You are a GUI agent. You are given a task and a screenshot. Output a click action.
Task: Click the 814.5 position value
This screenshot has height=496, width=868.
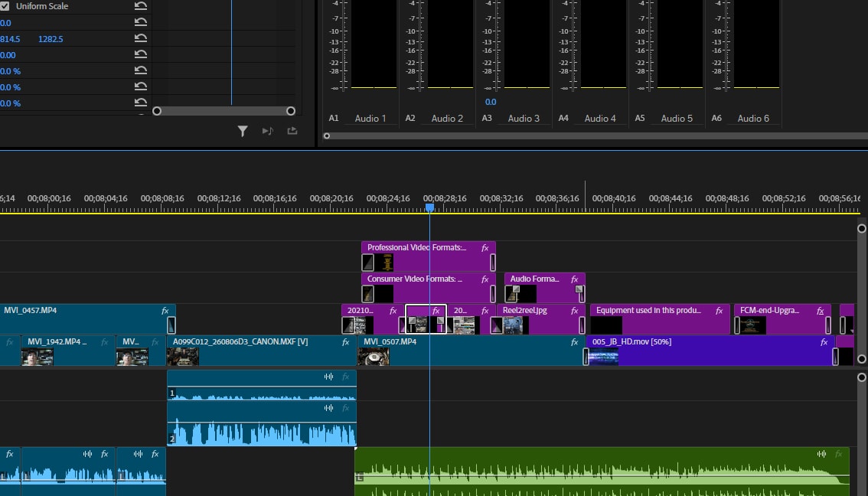pyautogui.click(x=10, y=39)
